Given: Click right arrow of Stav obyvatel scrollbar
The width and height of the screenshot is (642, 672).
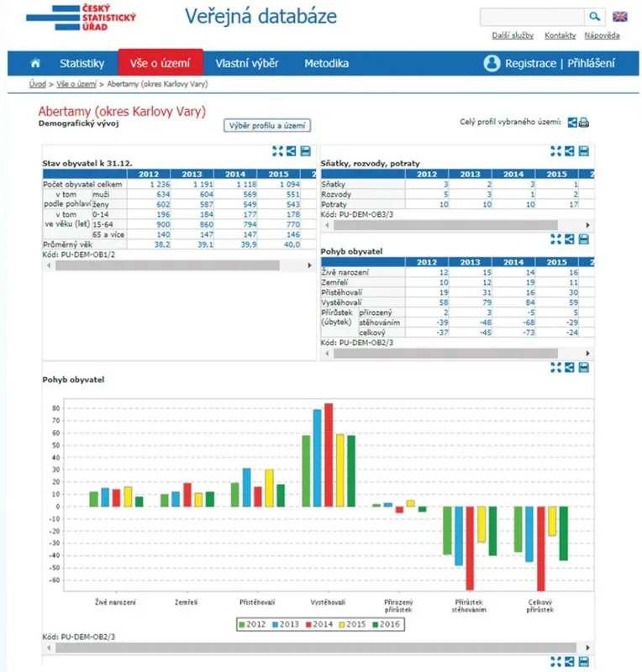Looking at the screenshot, I should coord(309,265).
